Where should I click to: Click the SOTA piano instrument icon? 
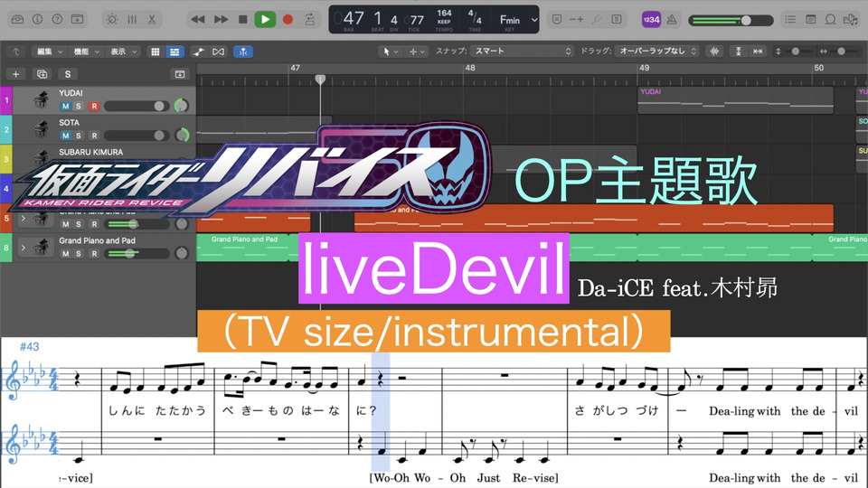41,129
